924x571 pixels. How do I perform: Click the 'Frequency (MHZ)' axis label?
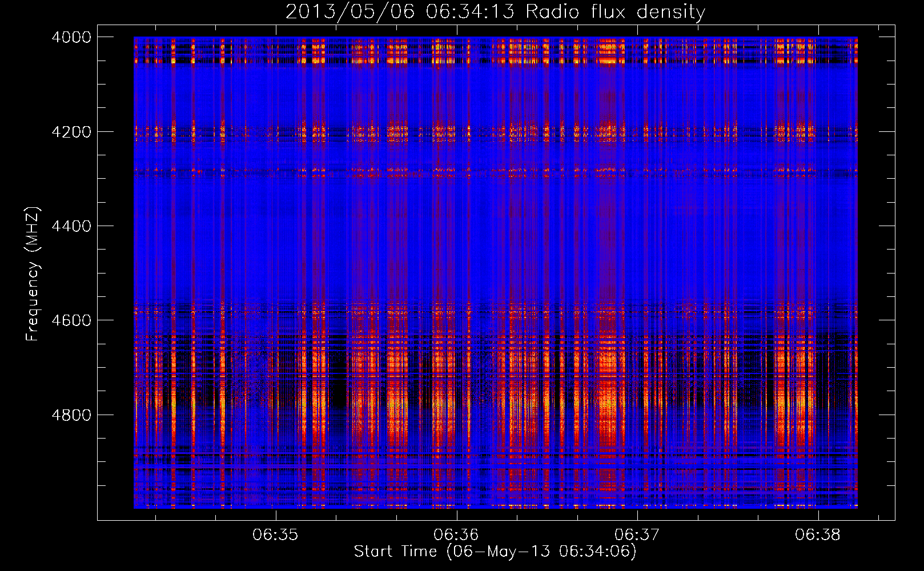[33, 274]
